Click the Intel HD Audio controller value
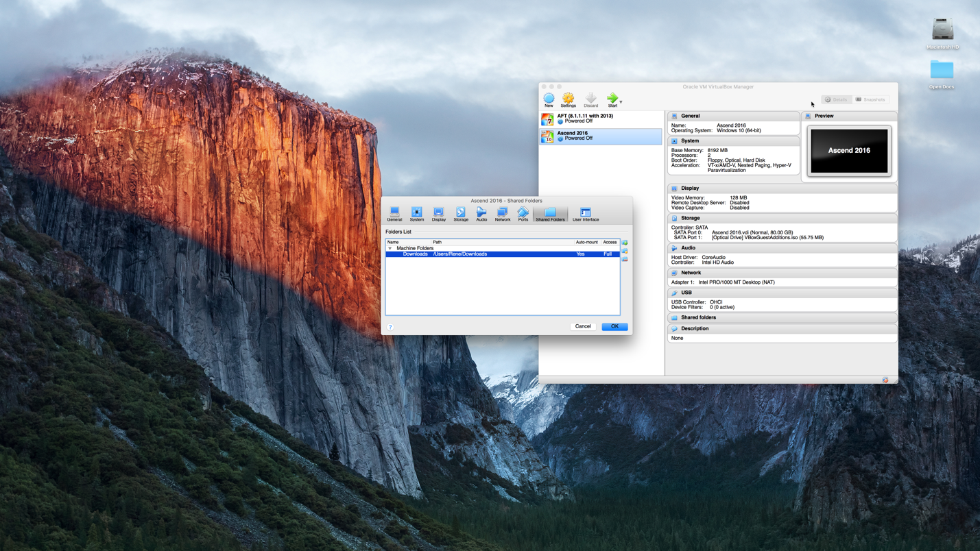980x551 pixels. coord(717,262)
